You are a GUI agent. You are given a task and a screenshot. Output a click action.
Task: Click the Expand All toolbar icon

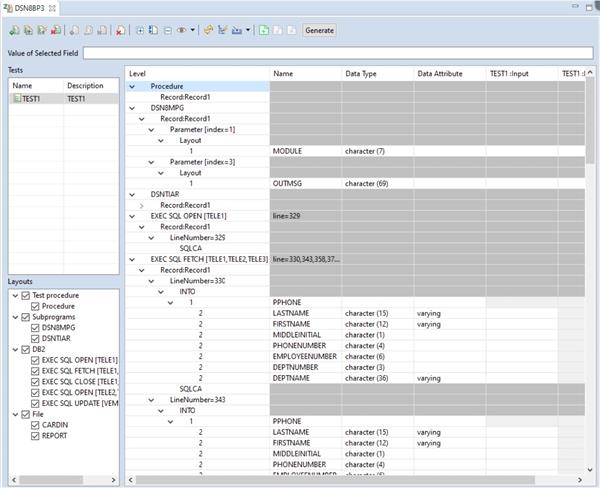coord(139,30)
